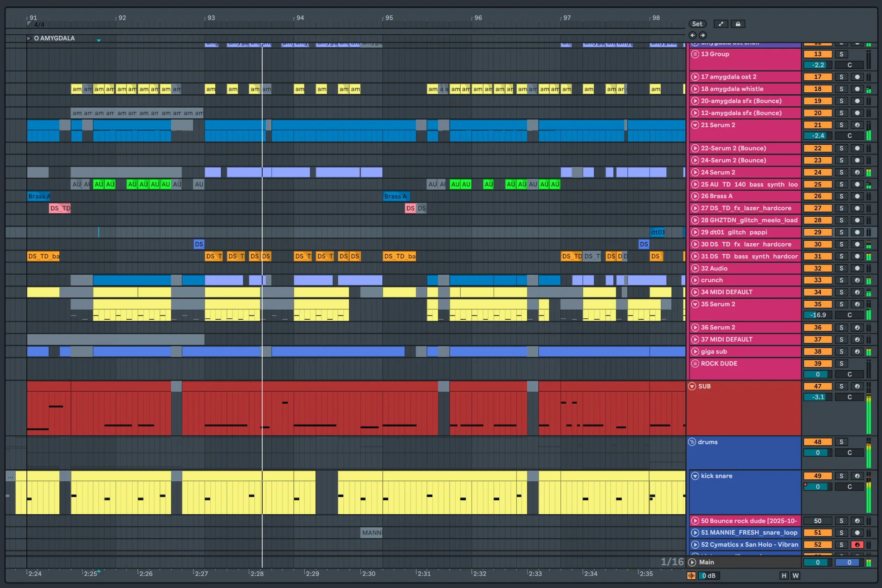
Task: Collapse the SUB track
Action: point(692,387)
